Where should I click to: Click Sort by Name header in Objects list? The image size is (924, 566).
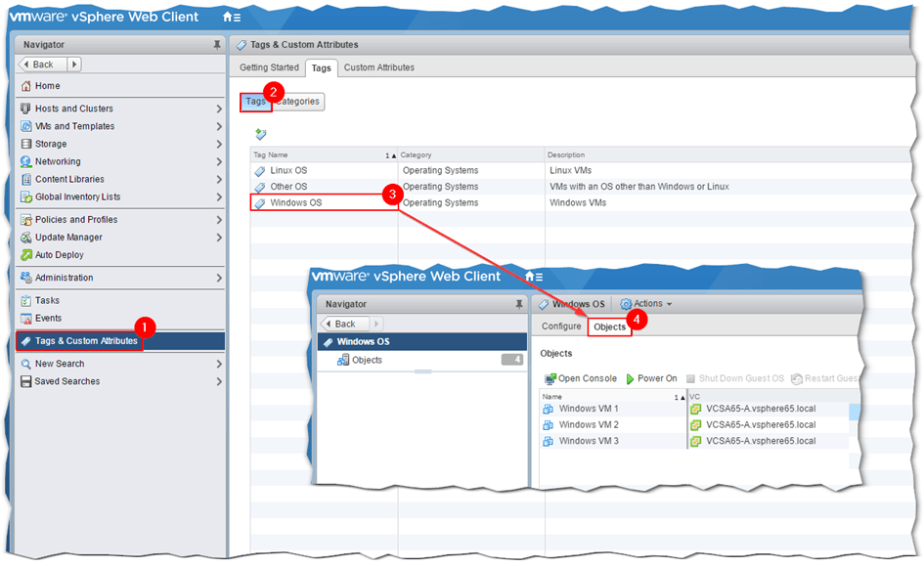click(x=613, y=397)
